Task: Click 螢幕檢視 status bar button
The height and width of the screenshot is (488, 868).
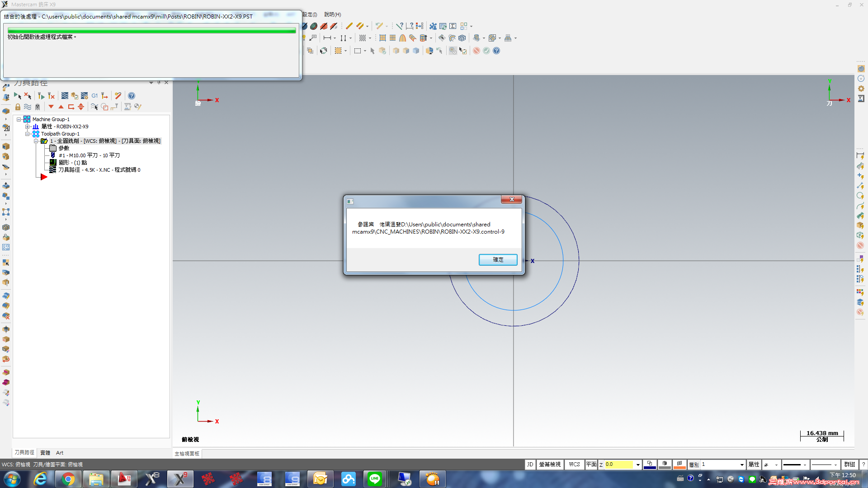Action: pos(550,465)
